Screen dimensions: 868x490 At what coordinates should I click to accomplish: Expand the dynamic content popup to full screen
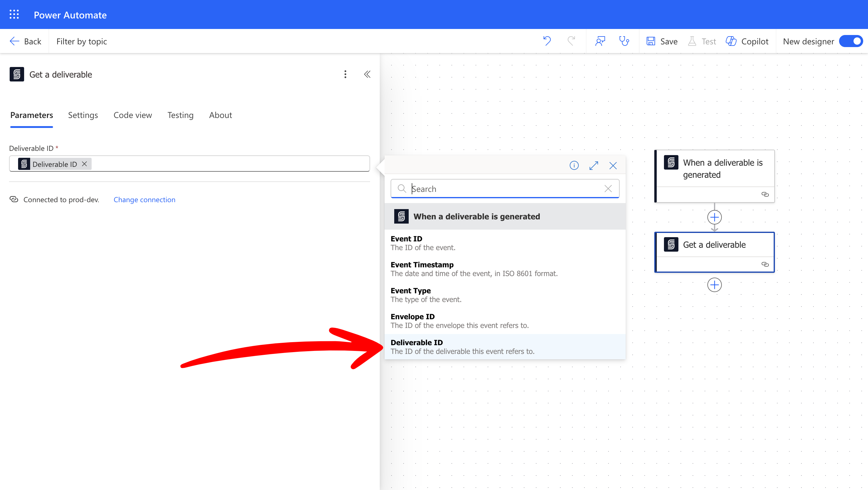(593, 165)
